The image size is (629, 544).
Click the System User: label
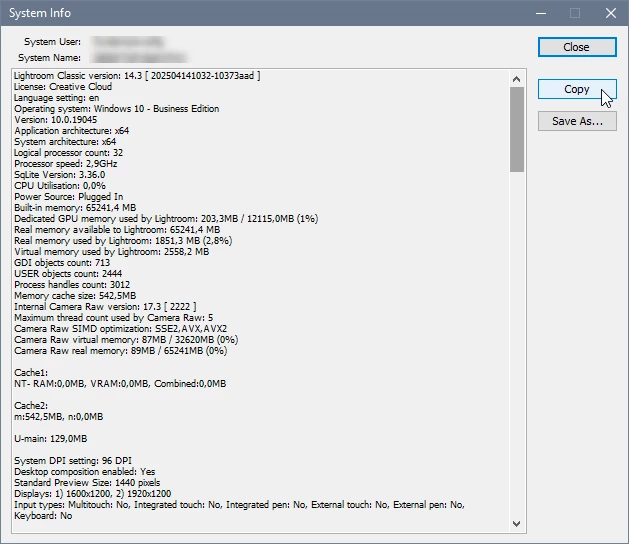point(52,42)
